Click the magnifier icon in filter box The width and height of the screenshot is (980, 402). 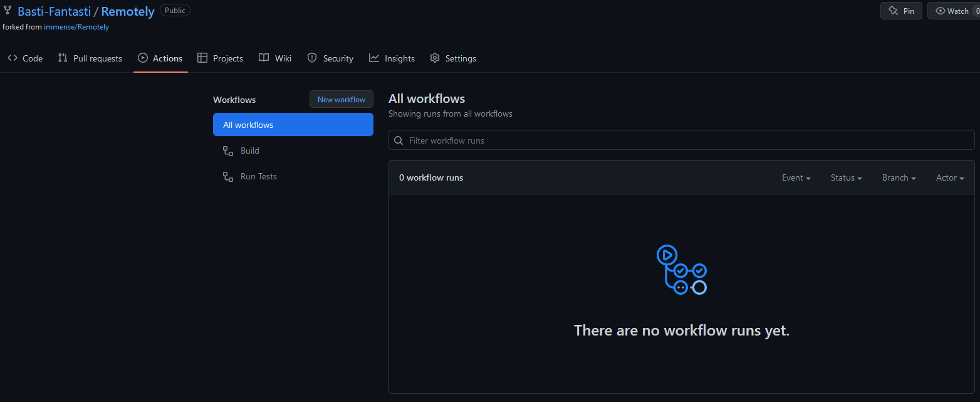[x=399, y=140]
